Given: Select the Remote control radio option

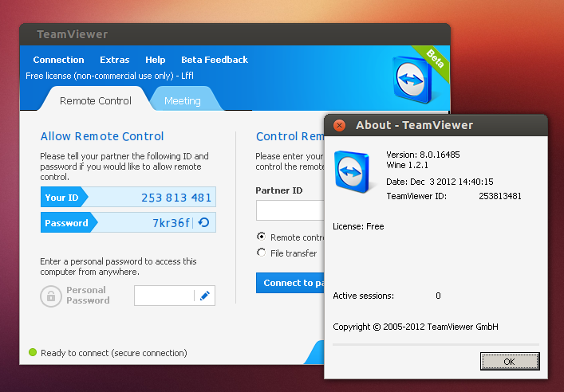Looking at the screenshot, I should pyautogui.click(x=261, y=237).
